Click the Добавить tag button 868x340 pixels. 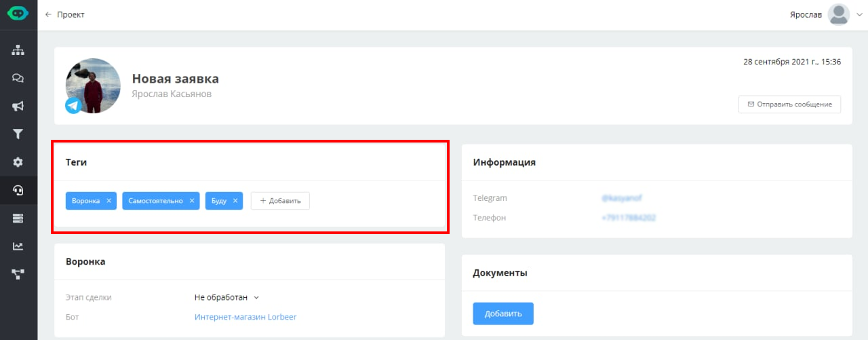pyautogui.click(x=280, y=201)
